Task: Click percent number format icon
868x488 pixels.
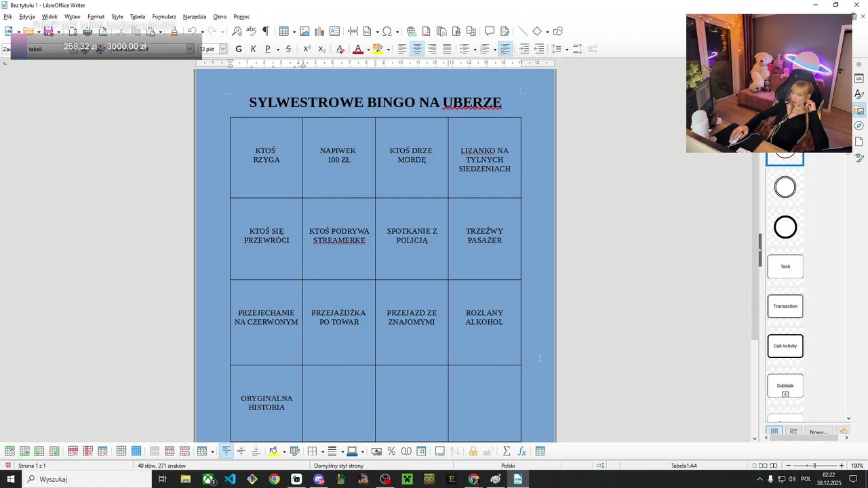Action: [391, 451]
